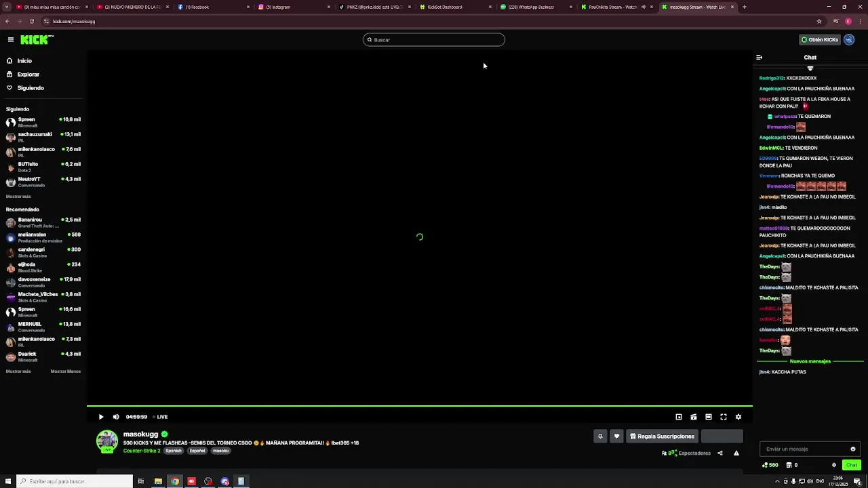
Task: Open a new browser tab
Action: click(745, 7)
